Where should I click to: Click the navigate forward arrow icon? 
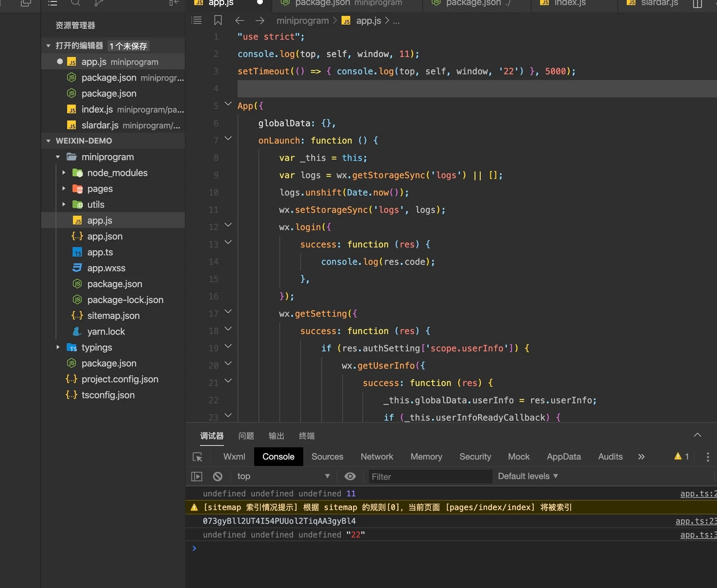[260, 21]
